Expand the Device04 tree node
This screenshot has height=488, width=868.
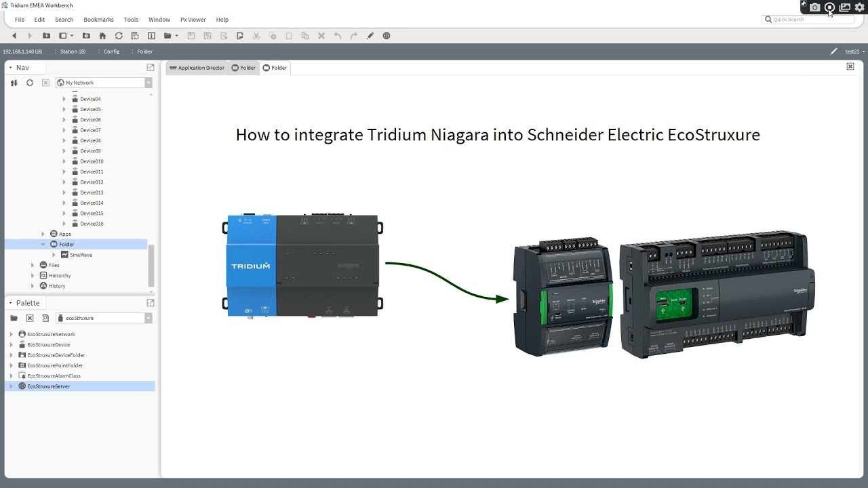pos(64,99)
